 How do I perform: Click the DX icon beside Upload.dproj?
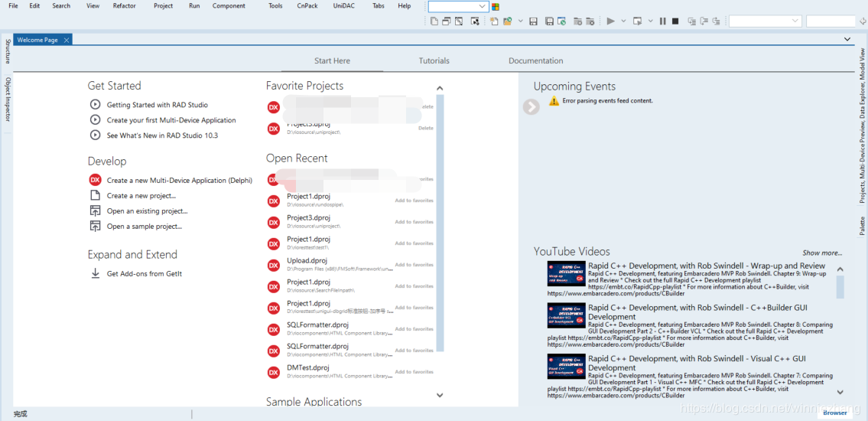pyautogui.click(x=274, y=266)
